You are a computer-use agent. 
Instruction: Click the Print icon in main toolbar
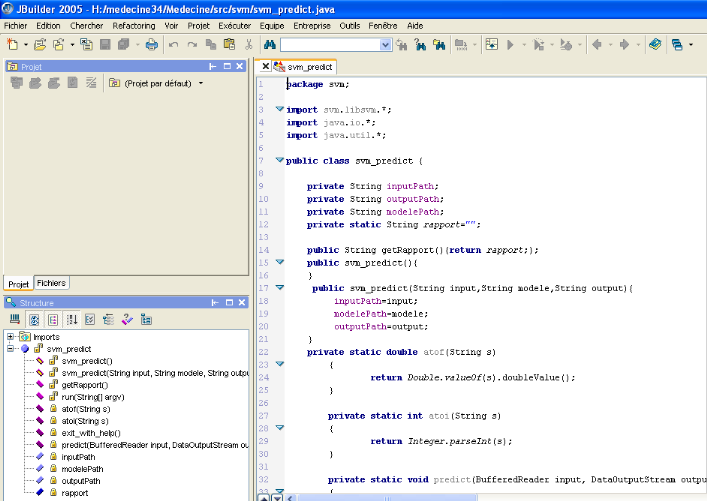point(151,45)
